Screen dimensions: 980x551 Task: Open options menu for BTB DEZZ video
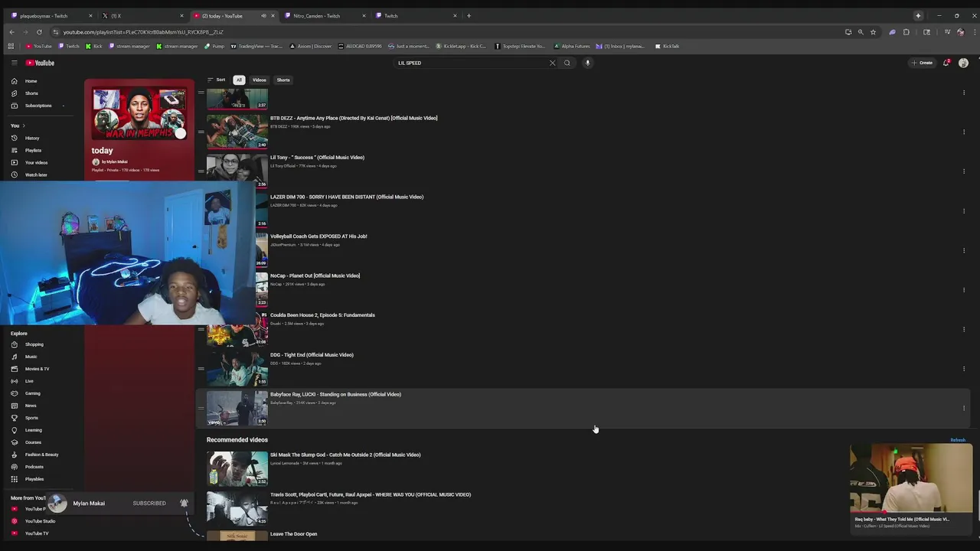[964, 132]
